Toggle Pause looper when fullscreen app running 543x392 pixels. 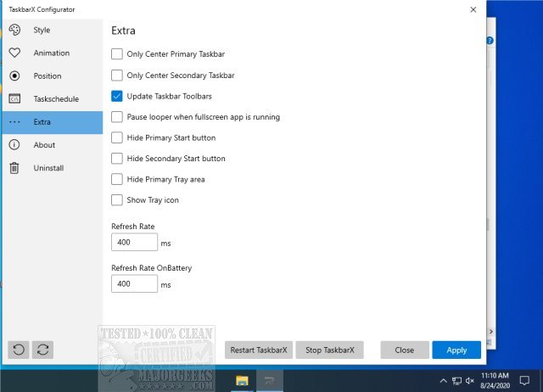click(x=117, y=117)
